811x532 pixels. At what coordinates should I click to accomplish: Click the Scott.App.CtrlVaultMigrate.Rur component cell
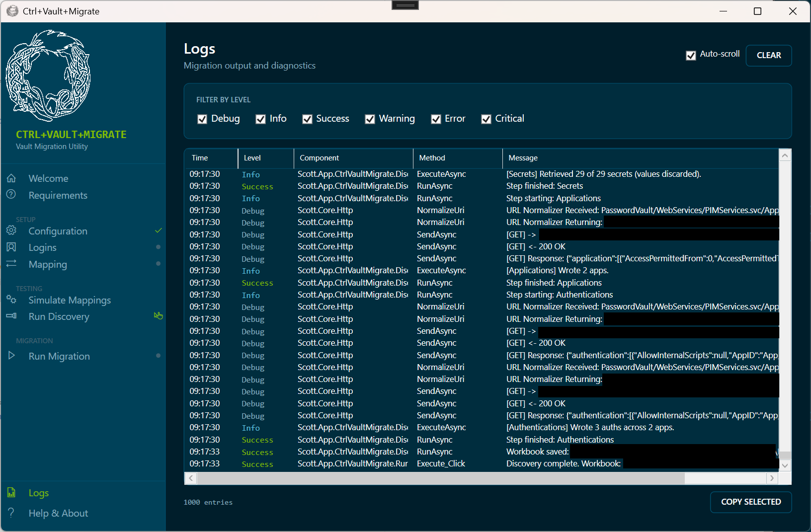pos(353,463)
